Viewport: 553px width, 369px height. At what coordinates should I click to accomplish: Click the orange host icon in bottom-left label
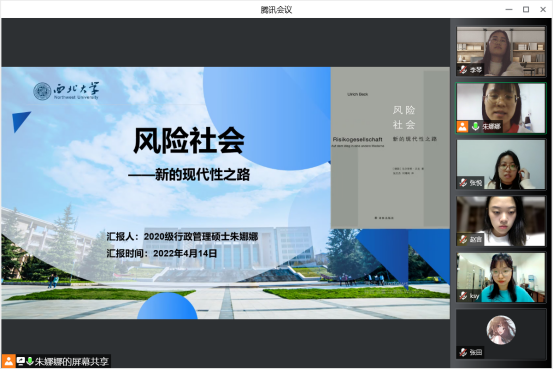[x=8, y=361]
